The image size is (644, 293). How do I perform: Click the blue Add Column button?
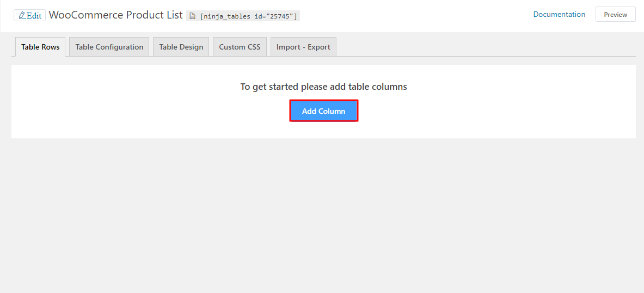click(x=323, y=111)
